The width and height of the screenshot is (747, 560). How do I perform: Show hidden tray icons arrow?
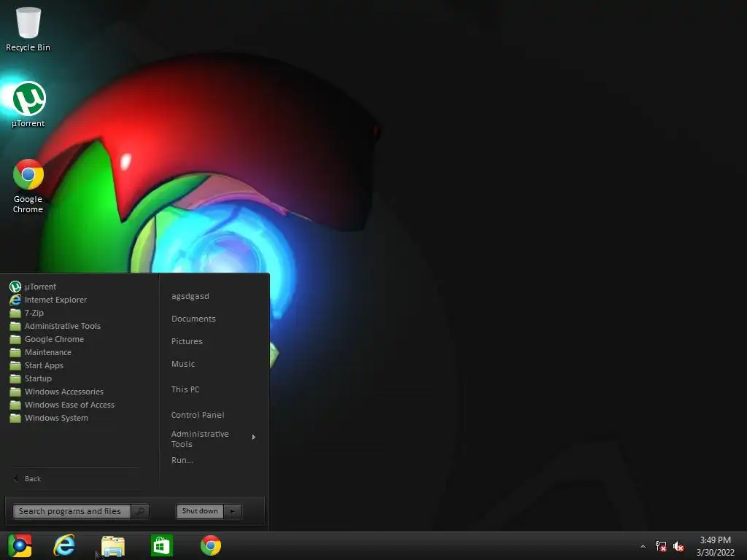[643, 546]
